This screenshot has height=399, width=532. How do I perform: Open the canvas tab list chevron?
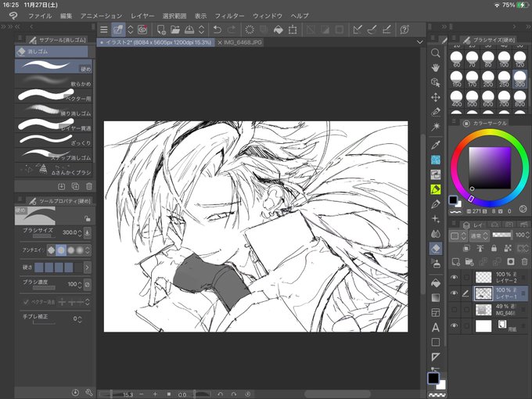(419, 42)
